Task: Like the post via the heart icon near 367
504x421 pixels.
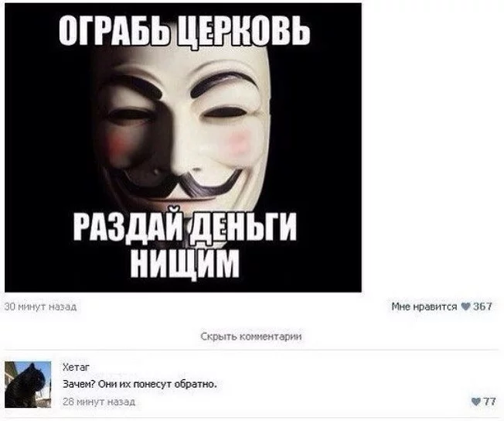Action: click(465, 306)
